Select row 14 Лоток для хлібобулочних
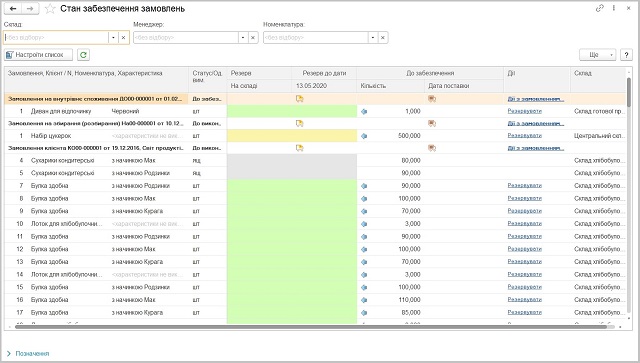 (x=315, y=274)
